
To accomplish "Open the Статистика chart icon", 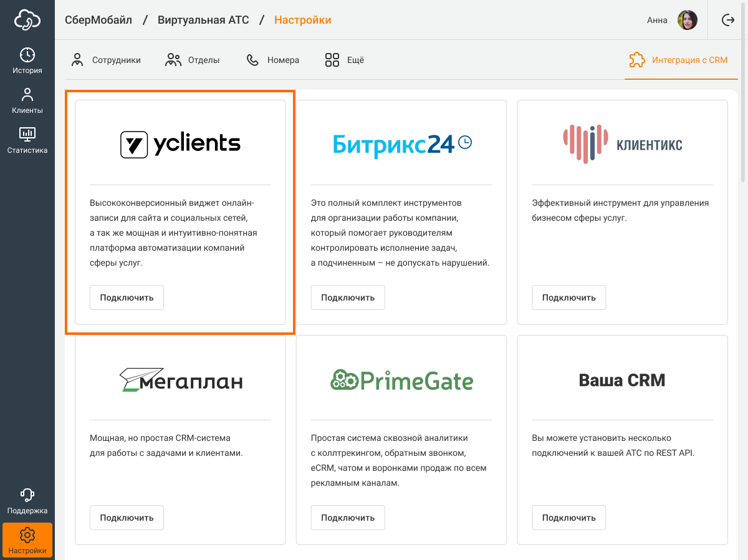I will [x=27, y=134].
